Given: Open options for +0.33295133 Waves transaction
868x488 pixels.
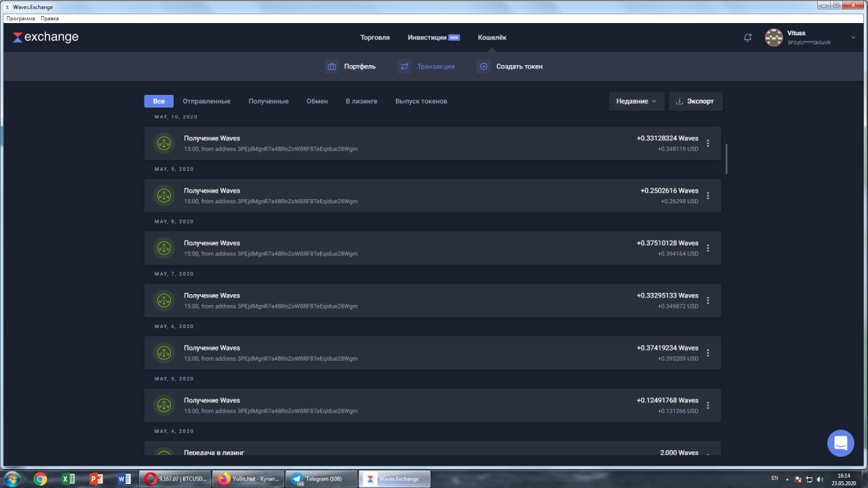Looking at the screenshot, I should [708, 300].
